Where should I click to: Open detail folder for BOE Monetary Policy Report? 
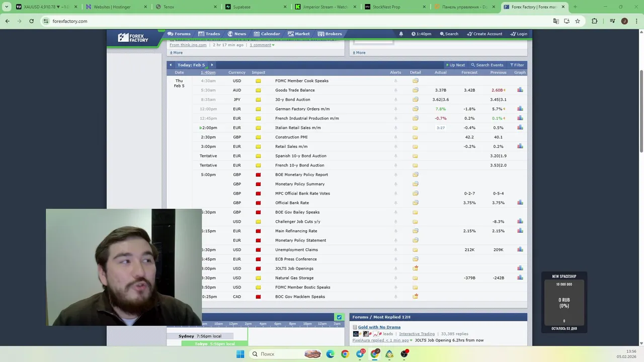tap(415, 174)
